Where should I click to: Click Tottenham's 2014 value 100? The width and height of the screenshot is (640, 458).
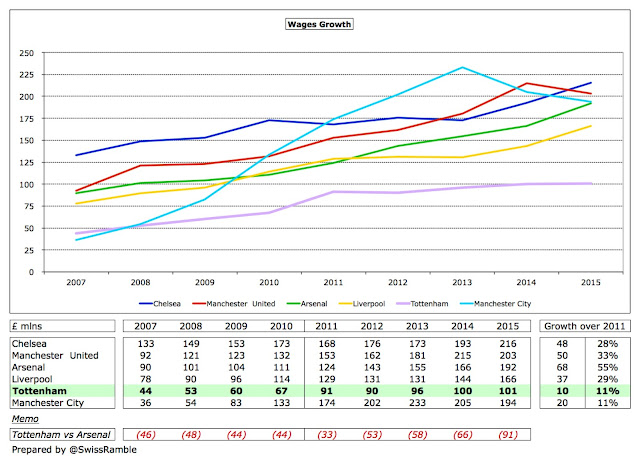(462, 391)
